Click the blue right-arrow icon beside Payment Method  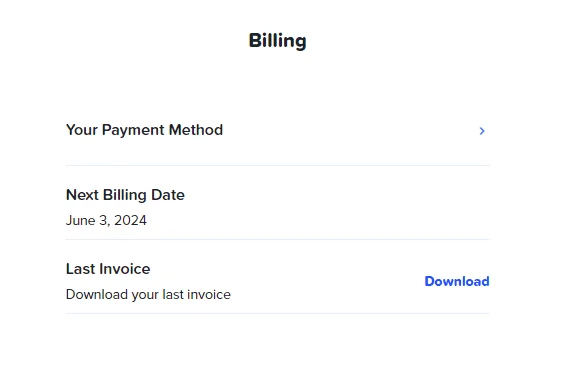pyautogui.click(x=482, y=131)
